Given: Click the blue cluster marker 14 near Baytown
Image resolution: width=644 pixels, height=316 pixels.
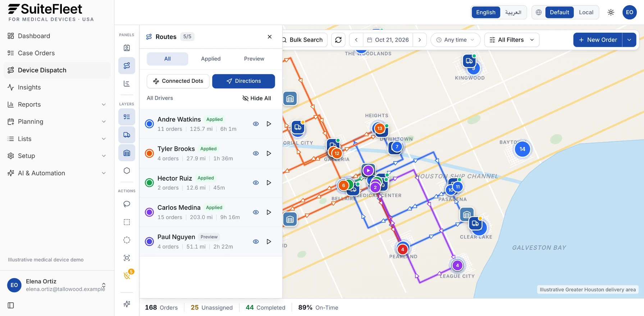Looking at the screenshot, I should (x=522, y=149).
